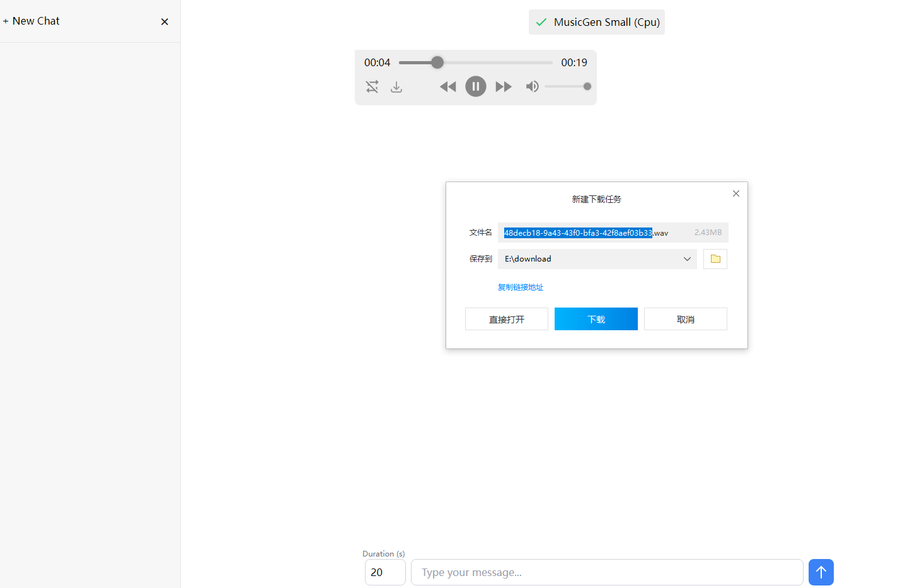Click the 直接打开 button

tap(507, 320)
